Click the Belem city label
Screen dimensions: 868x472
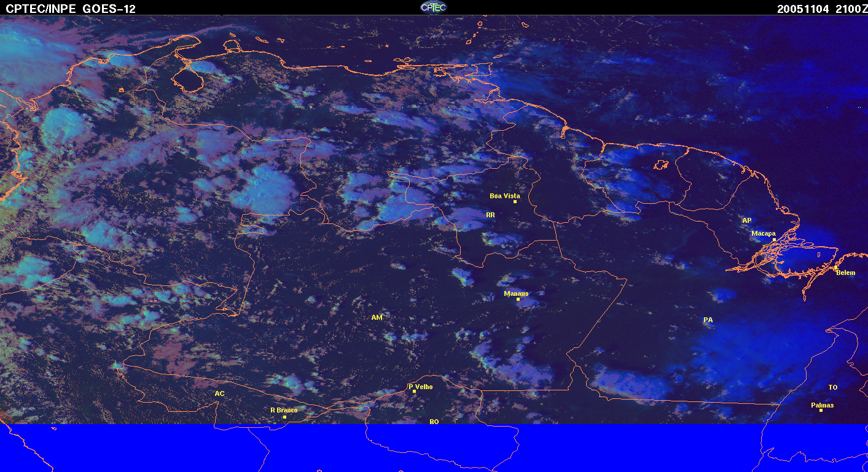click(x=845, y=273)
